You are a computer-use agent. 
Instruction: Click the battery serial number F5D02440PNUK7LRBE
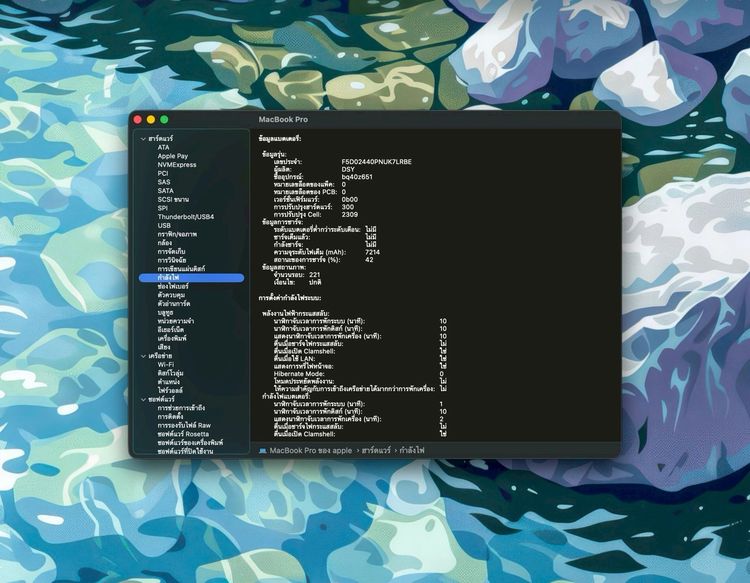coord(376,162)
